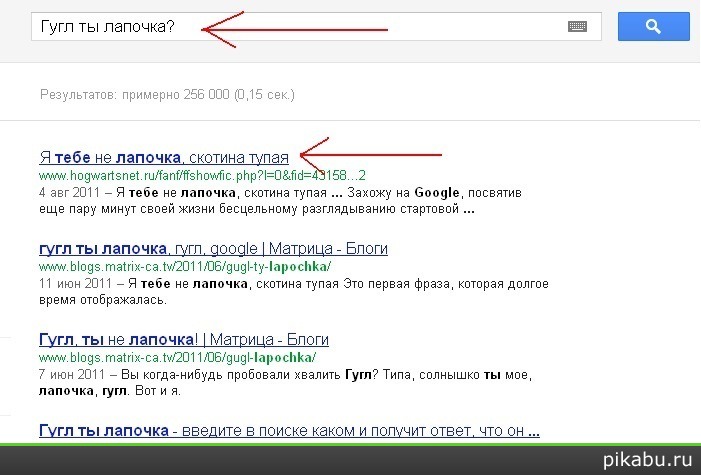
Task: Open the result "Гугл ты лапочка - введите в поиске"
Action: [x=288, y=431]
